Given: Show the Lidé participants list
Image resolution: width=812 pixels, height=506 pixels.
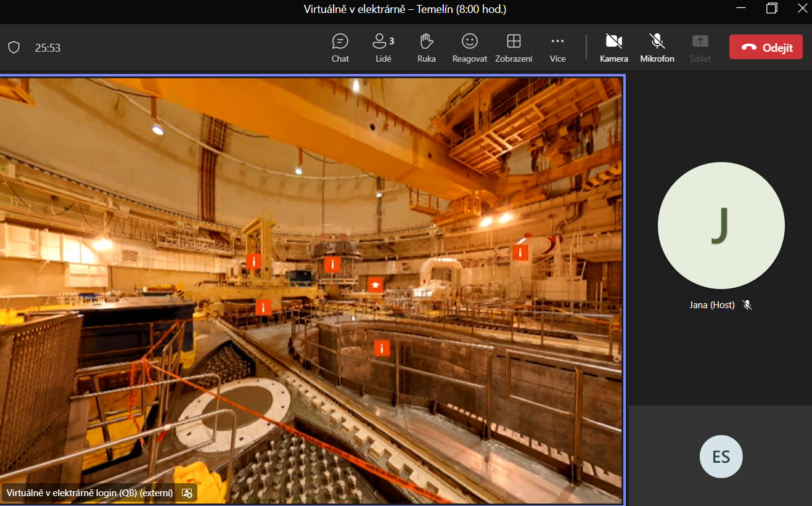Looking at the screenshot, I should pyautogui.click(x=383, y=48).
